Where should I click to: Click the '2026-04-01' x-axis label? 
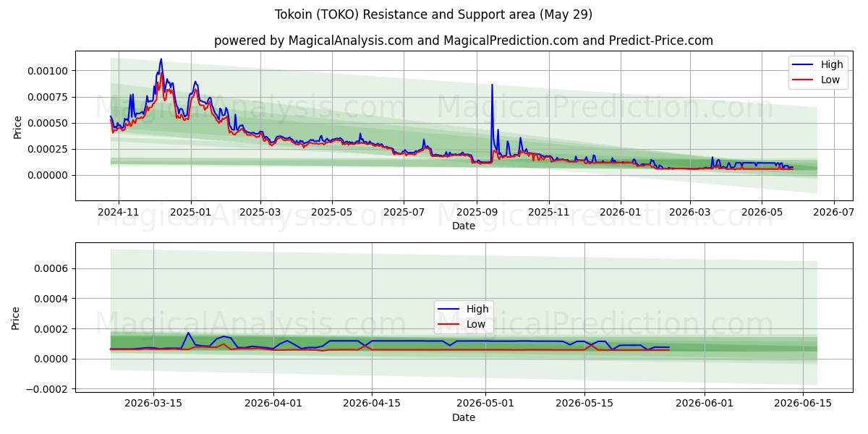pos(273,404)
